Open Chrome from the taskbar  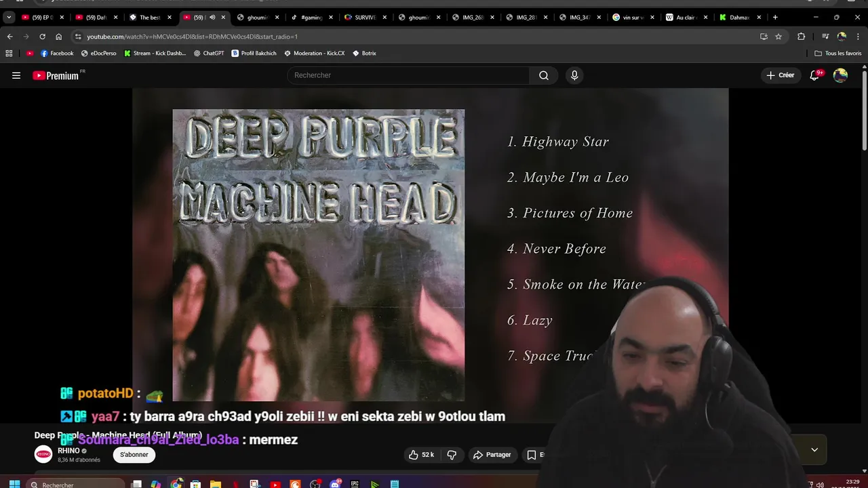176,484
